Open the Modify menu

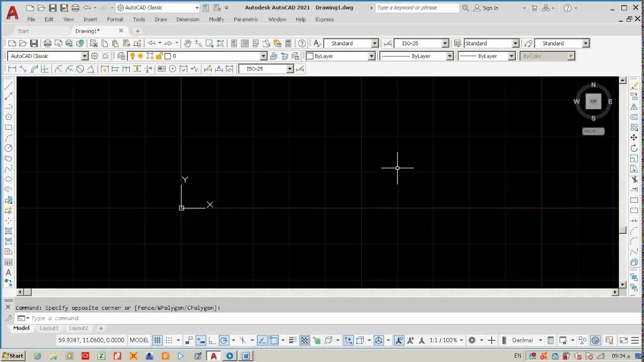[216, 19]
